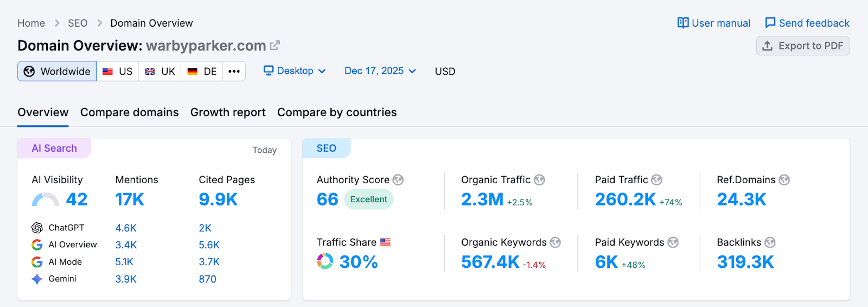Image resolution: width=868 pixels, height=307 pixels.
Task: Click globe icon beside Paid Traffic
Action: coord(656,180)
